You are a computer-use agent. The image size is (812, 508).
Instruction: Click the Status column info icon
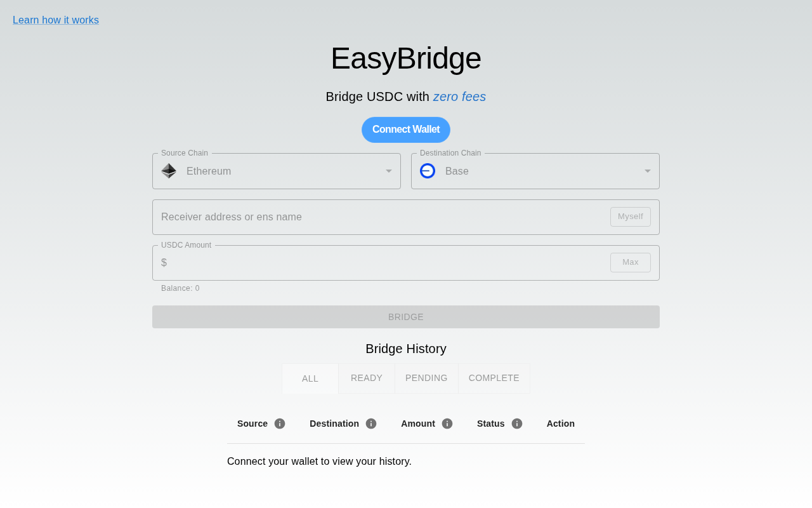[x=517, y=424]
